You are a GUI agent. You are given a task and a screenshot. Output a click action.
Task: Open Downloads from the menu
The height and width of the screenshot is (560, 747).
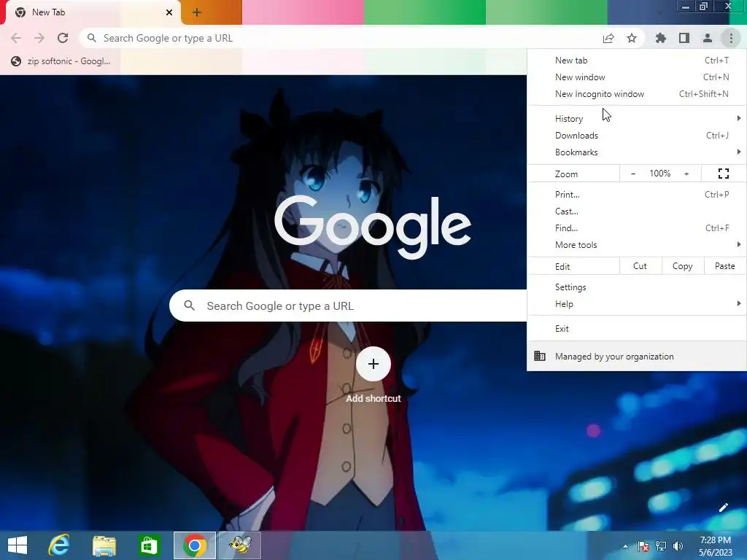pyautogui.click(x=637, y=136)
